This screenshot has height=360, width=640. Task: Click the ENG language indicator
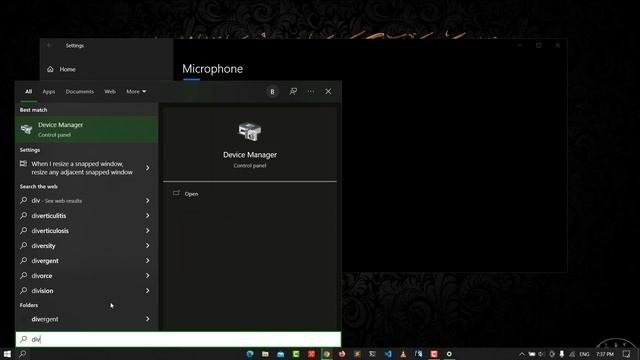tap(584, 354)
